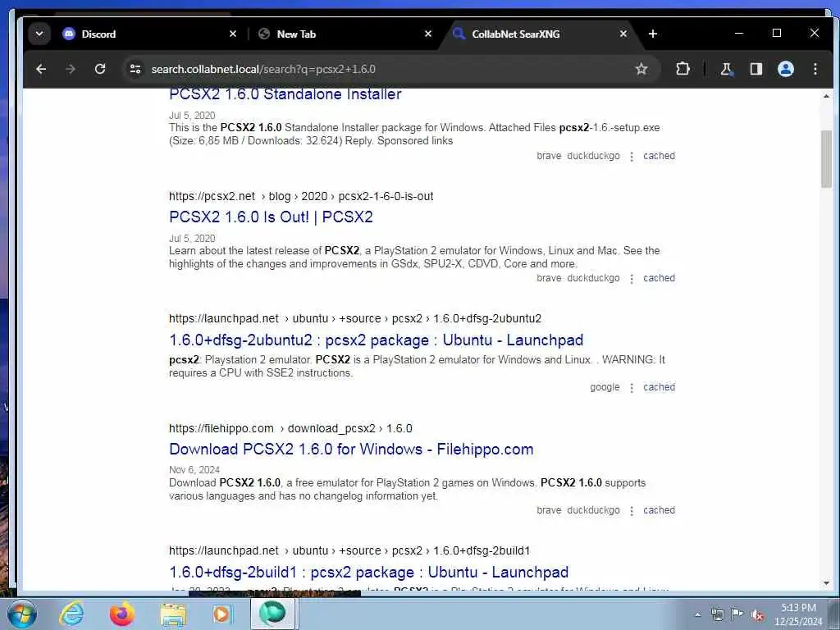The width and height of the screenshot is (840, 630).
Task: Open the tab search dropdown arrow
Action: pyautogui.click(x=39, y=34)
